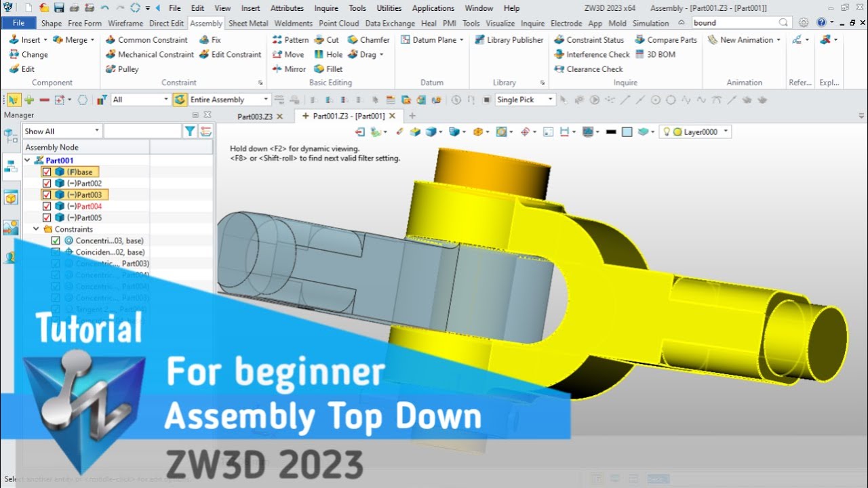Click the Pattern tool
Screen dimensions: 868x488
[290, 40]
